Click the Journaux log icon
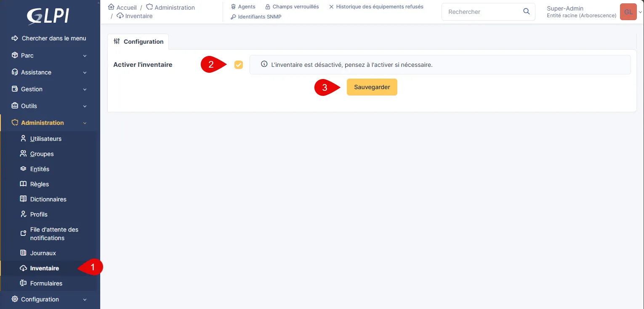Viewport: 644px width, 309px height. click(x=24, y=253)
